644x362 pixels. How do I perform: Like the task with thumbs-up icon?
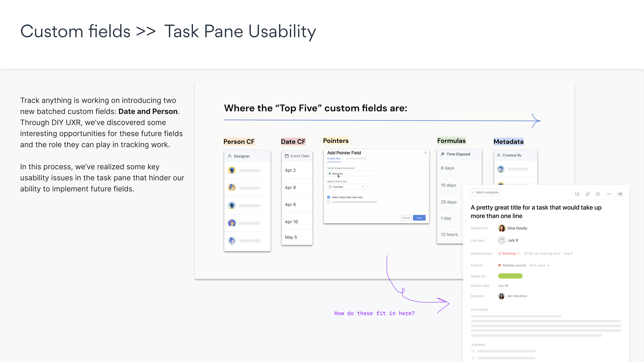point(598,194)
